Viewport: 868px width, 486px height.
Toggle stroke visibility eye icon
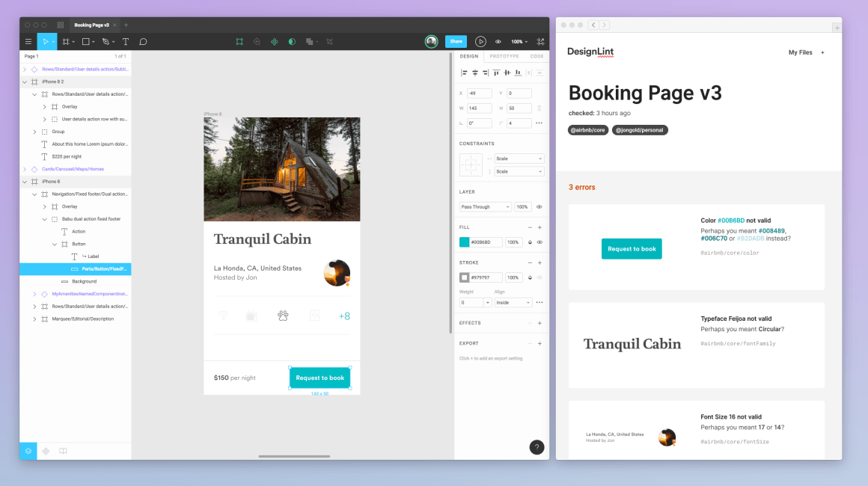pos(540,277)
